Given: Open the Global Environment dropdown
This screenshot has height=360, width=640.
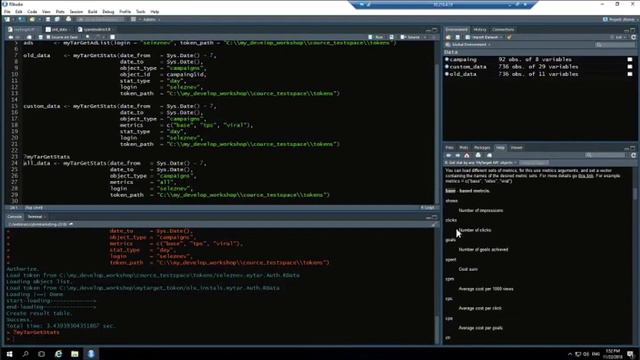Looking at the screenshot, I should (468, 44).
